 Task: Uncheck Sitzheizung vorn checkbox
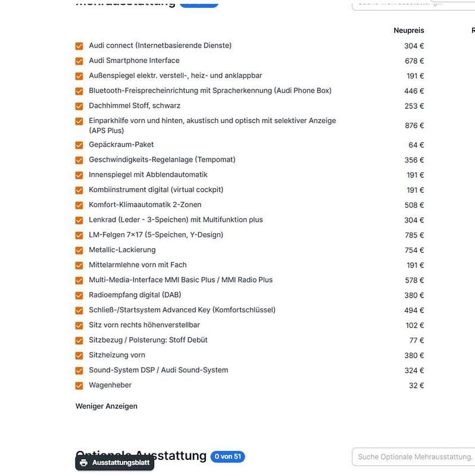click(x=79, y=356)
